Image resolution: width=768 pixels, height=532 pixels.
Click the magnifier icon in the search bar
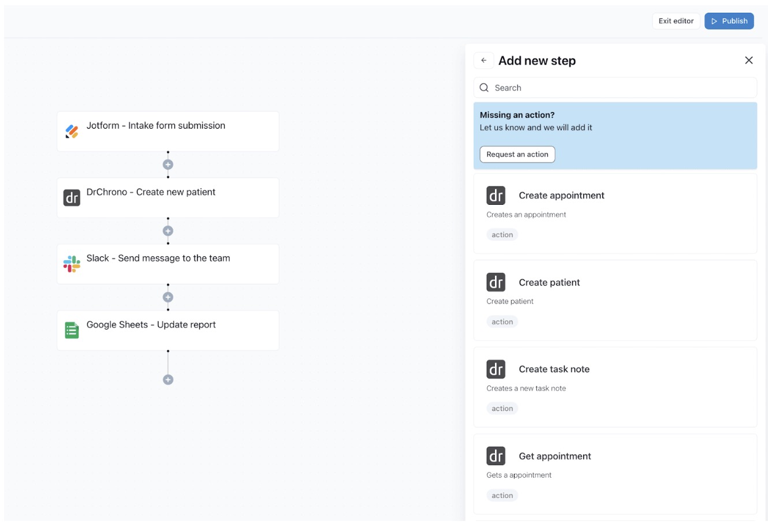coord(484,87)
